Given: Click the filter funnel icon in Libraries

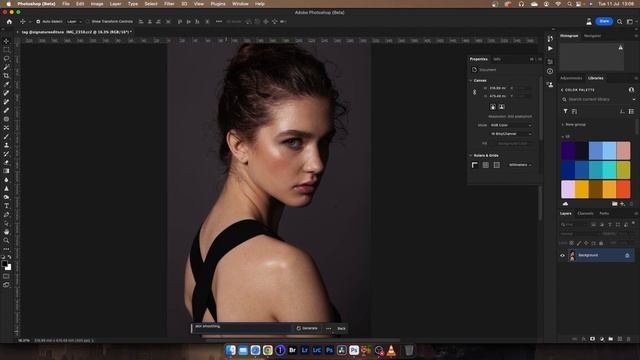Looking at the screenshot, I should [x=565, y=111].
